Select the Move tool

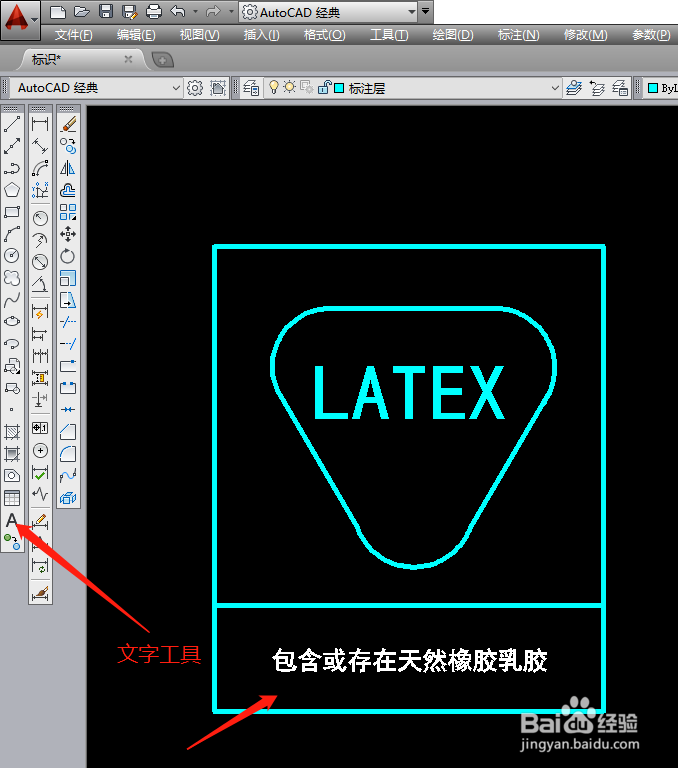coord(68,234)
